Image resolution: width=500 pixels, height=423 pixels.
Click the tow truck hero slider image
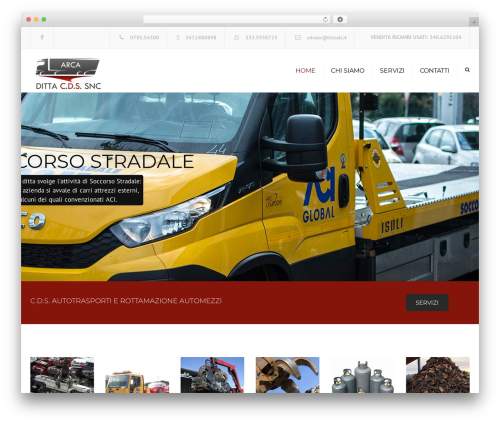point(250,187)
